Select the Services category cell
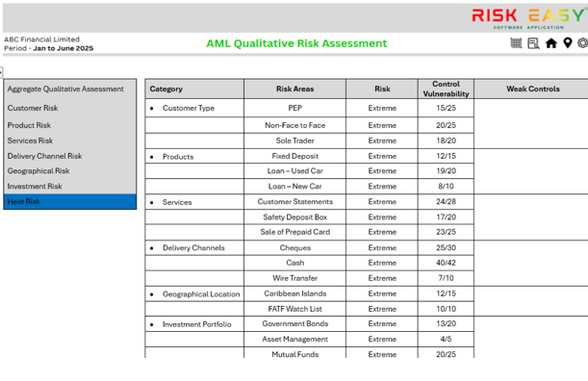Screen dimensions: 588x381 pos(194,202)
